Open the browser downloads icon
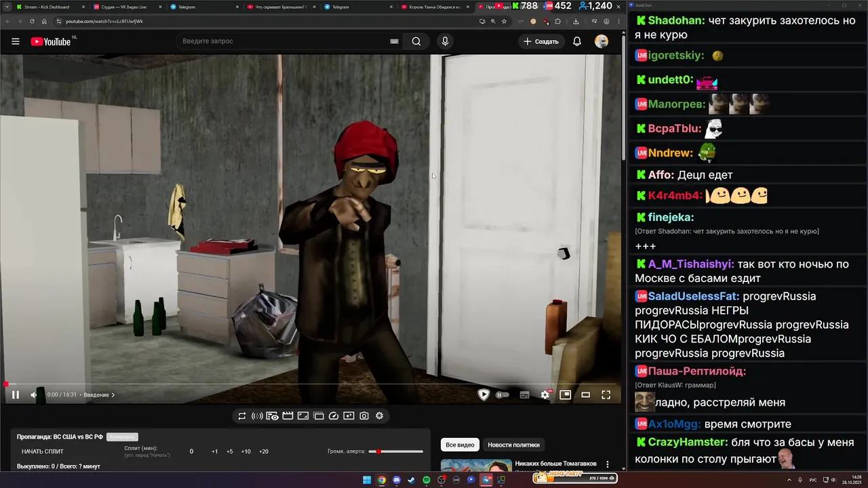 pos(576,21)
